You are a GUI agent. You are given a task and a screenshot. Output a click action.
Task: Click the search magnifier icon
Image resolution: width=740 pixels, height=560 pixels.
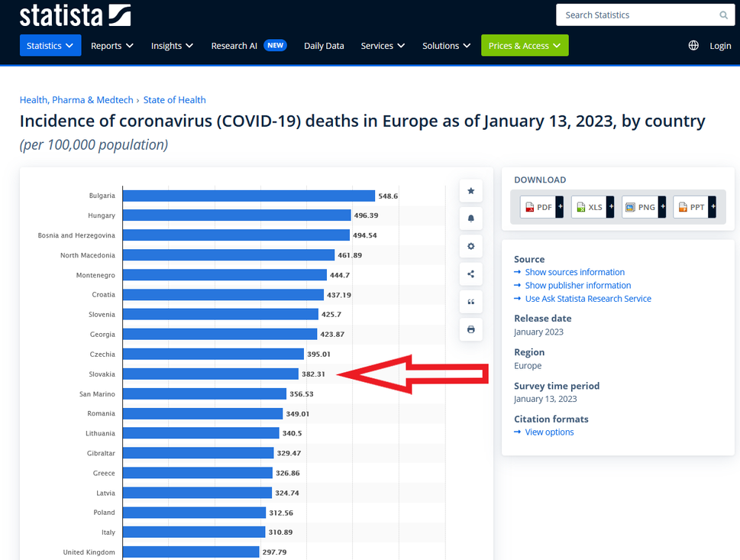click(723, 15)
